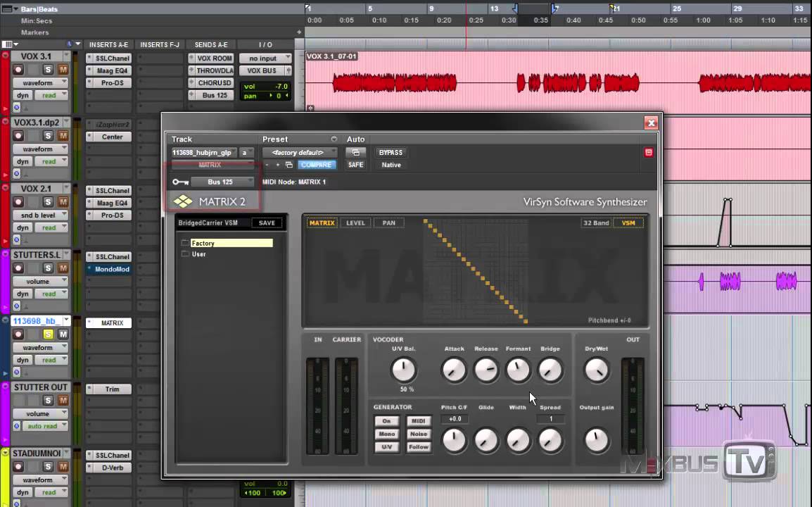Open the no input selector on the VOX 3.1 track
This screenshot has height=507, width=812.
pyautogui.click(x=265, y=58)
